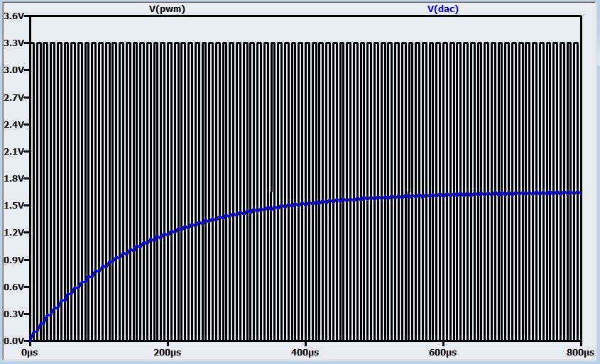Click the 0.6V vertical axis label
Viewport: 600px width, 364px height.
tap(12, 287)
